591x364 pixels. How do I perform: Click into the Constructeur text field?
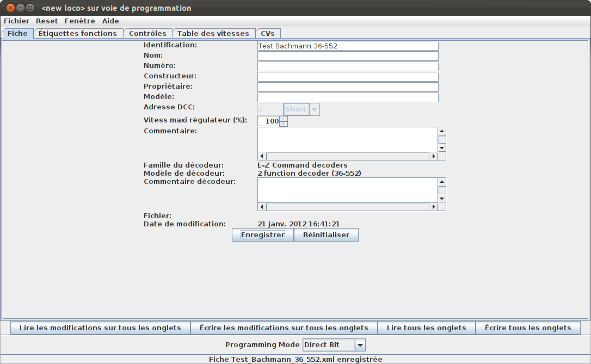[x=348, y=77]
